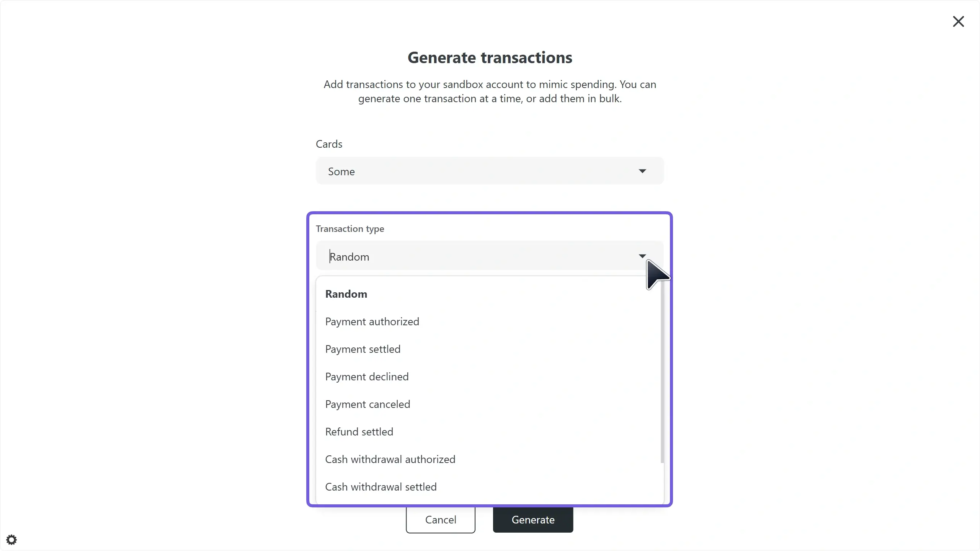Select Random transaction type option
This screenshot has width=980, height=551.
point(346,294)
